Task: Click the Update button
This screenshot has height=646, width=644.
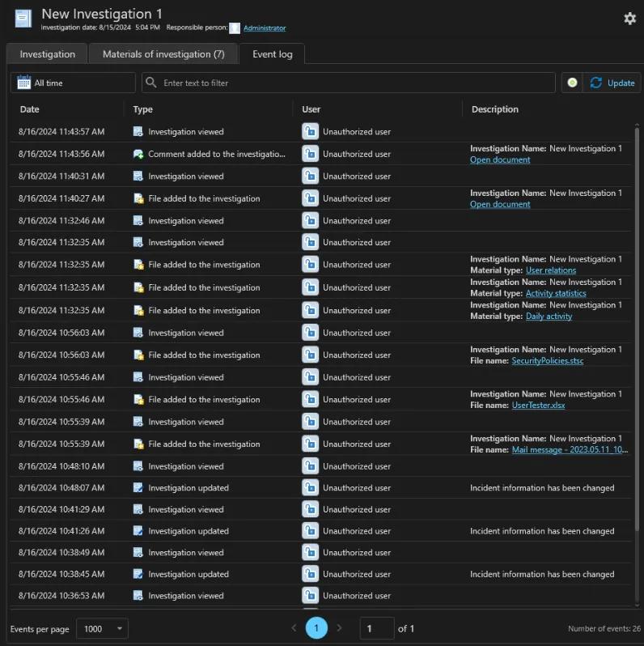Action: click(x=612, y=83)
